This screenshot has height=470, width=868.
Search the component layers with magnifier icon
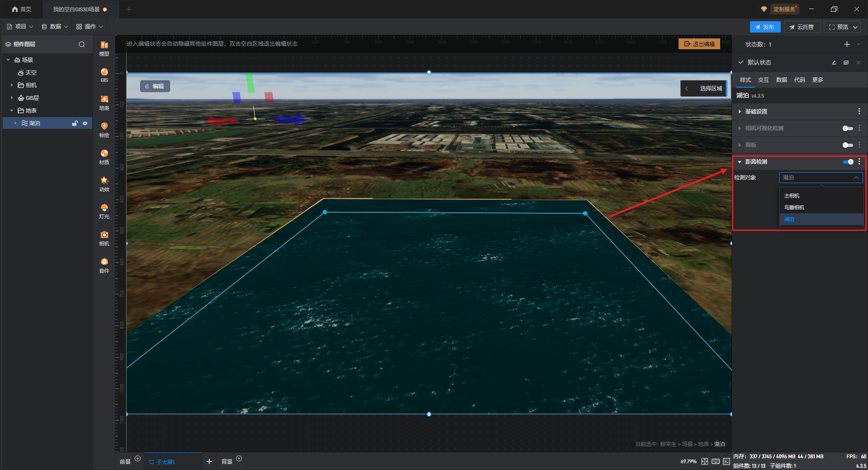pos(82,44)
